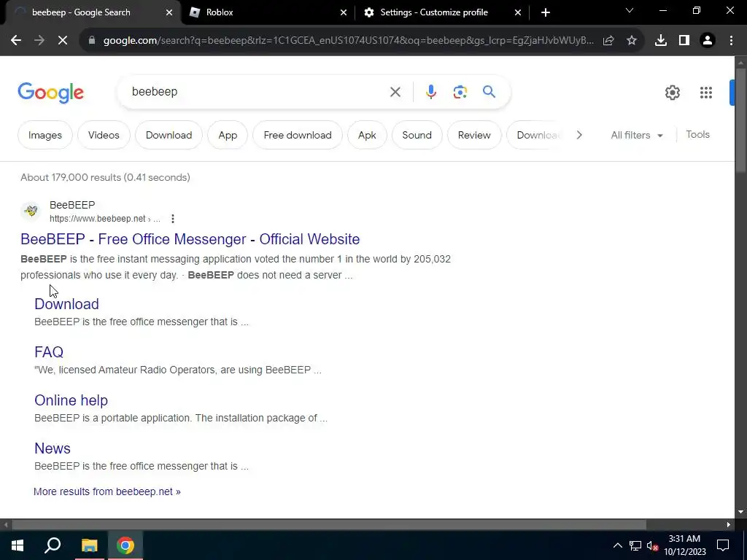This screenshot has height=560, width=747.
Task: Select the Apk filter chip
Action: (368, 135)
